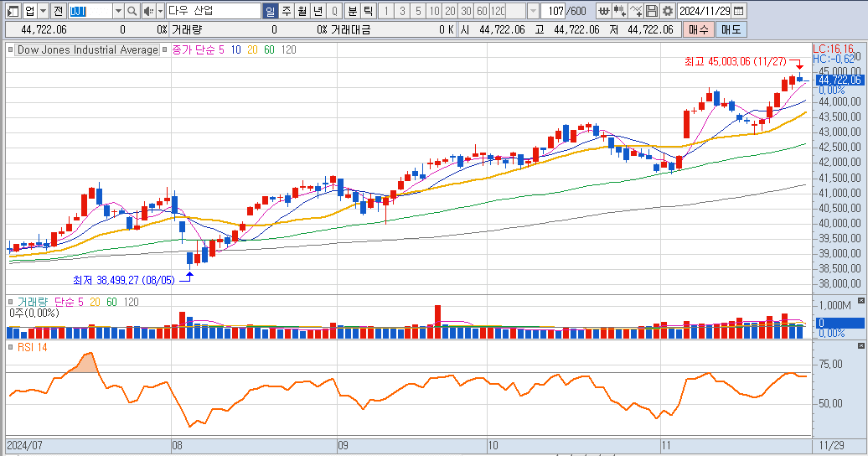Screen dimensions: 868x456
Task: Switch to 월 monthly period
Action: point(302,11)
